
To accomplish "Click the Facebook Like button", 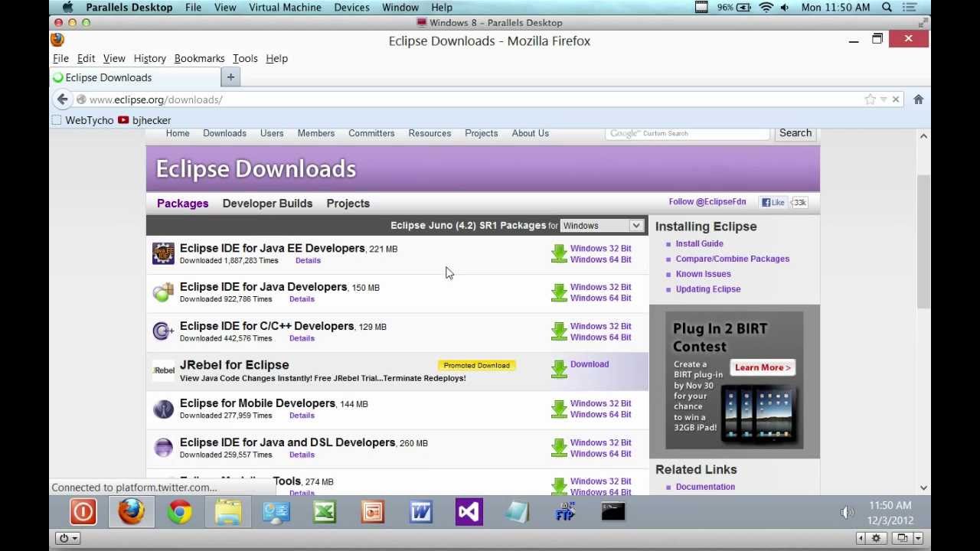I will 773,202.
